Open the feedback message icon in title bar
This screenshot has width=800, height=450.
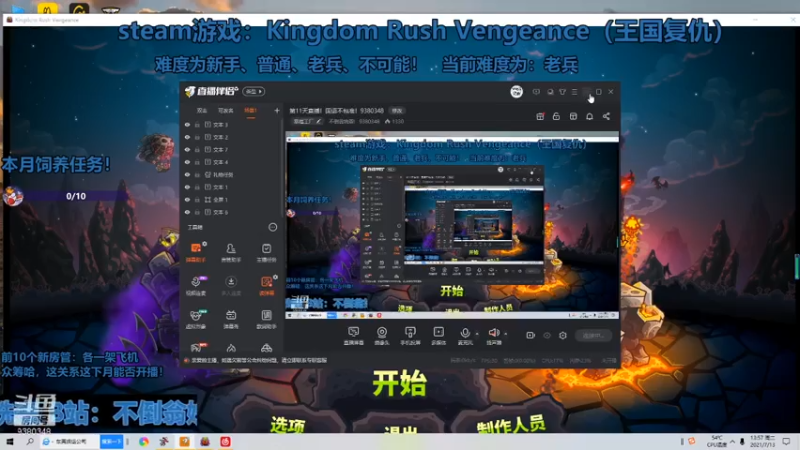536,92
